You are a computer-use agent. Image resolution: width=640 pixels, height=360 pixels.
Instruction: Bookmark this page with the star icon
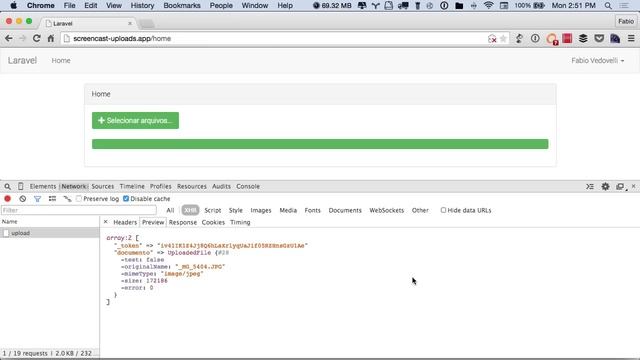tap(503, 39)
